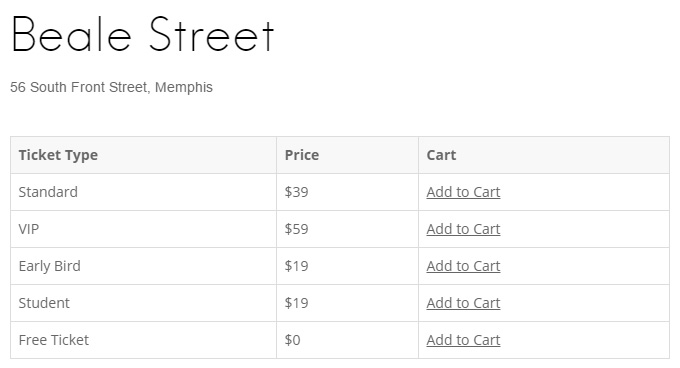Viewport: 680px width, 368px height.
Task: Click the Beale Street heading
Action: (143, 34)
